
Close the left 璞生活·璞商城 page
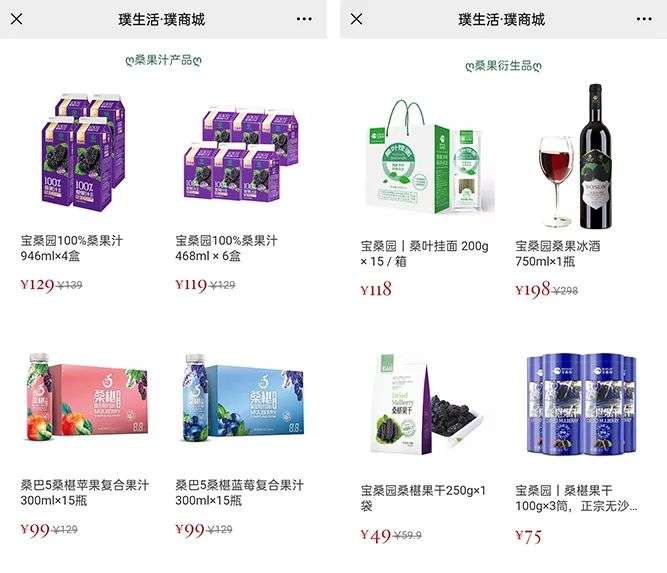17,19
